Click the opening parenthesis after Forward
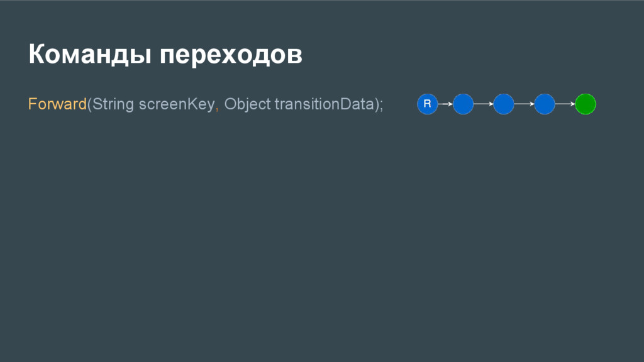 [x=89, y=105]
